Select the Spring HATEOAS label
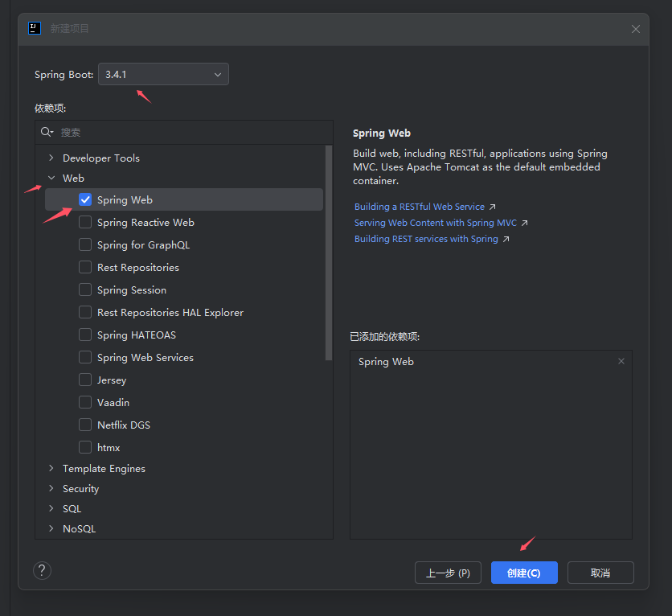 click(x=137, y=335)
